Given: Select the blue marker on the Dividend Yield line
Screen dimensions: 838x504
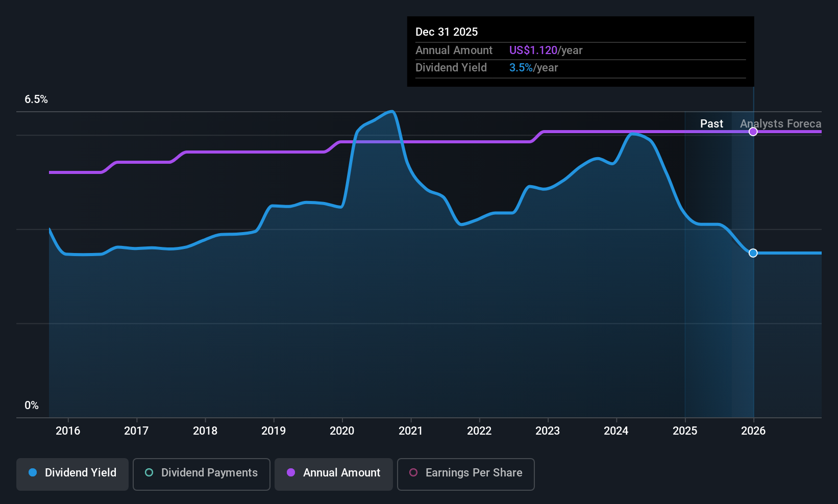Looking at the screenshot, I should (753, 253).
